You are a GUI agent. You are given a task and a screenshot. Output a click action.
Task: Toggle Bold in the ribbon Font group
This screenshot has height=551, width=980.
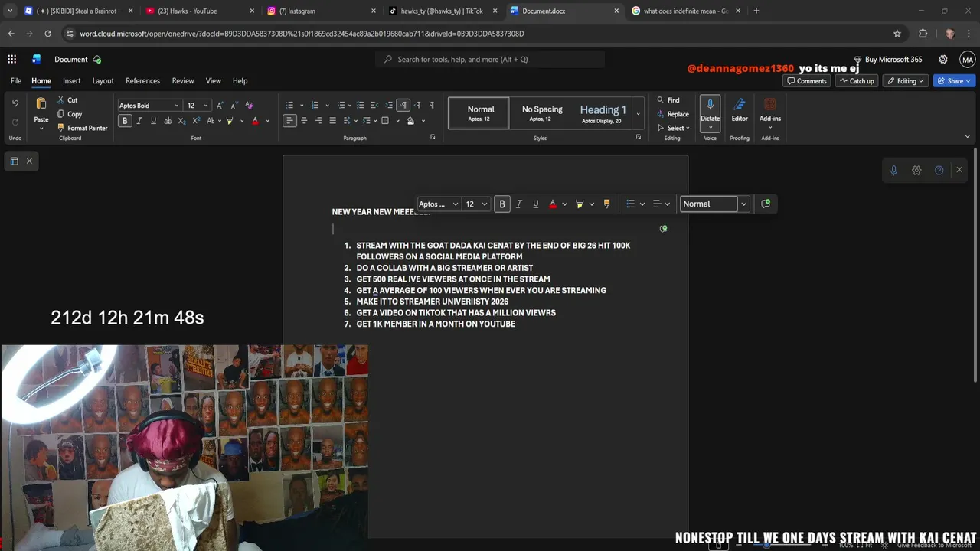(125, 121)
